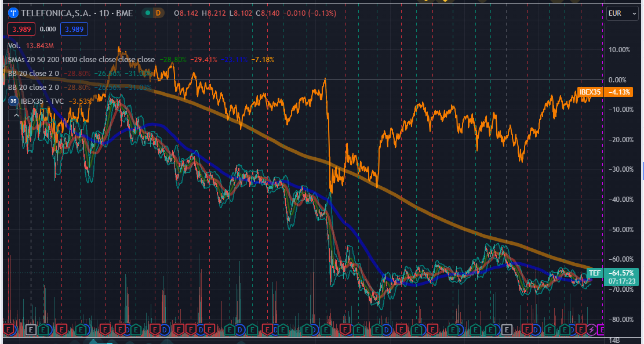Select the Vol. indicator legend
The image size is (644, 344).
point(14,46)
